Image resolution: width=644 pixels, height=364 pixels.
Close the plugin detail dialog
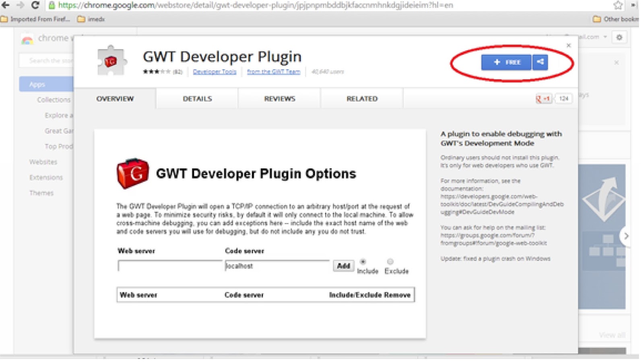569,45
